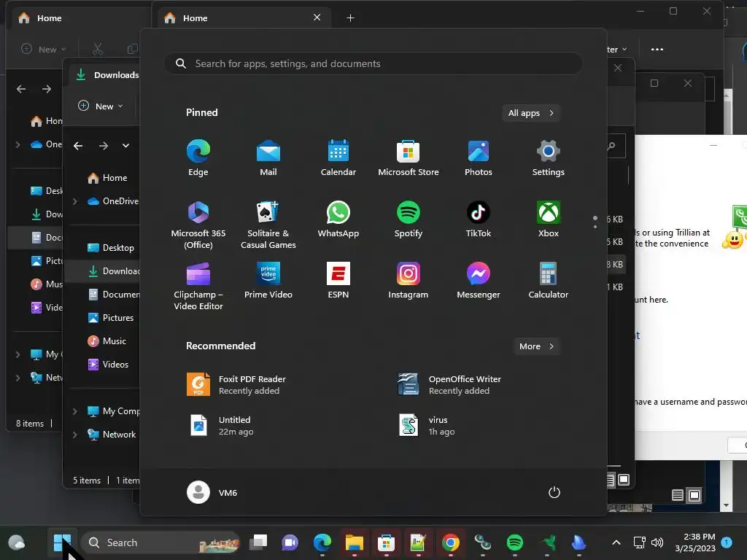
Task: Open the VM6 user account menu
Action: click(x=212, y=492)
